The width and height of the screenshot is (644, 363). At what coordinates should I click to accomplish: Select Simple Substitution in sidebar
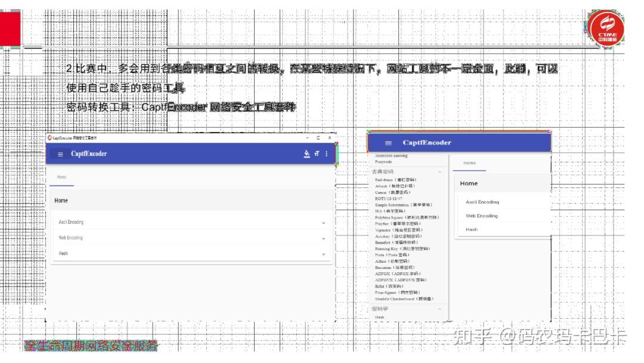(403, 205)
